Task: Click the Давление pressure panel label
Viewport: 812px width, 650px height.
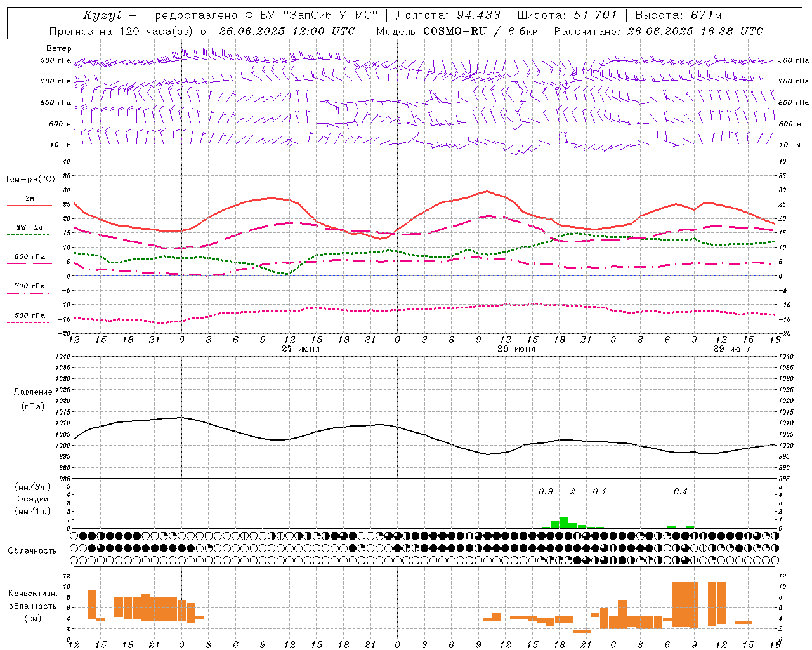Action: point(33,392)
